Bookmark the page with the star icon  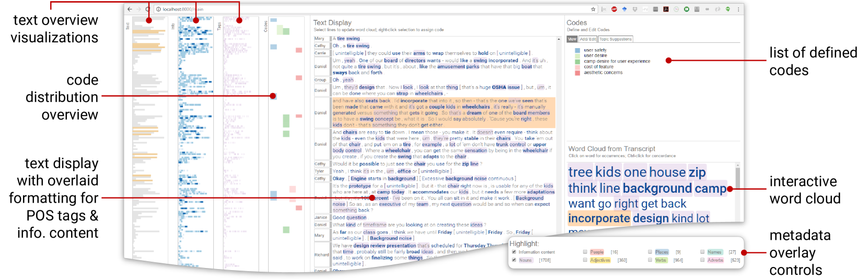pos(593,9)
